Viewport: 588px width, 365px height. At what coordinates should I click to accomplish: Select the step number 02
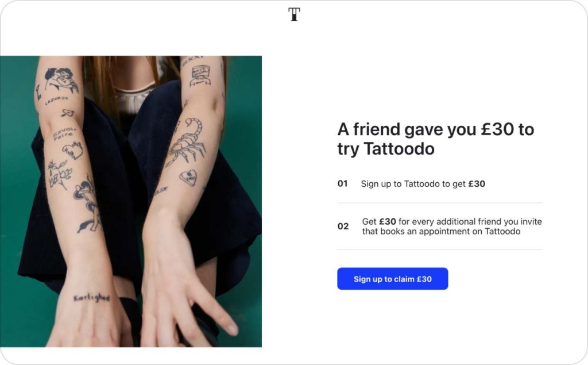(x=343, y=226)
